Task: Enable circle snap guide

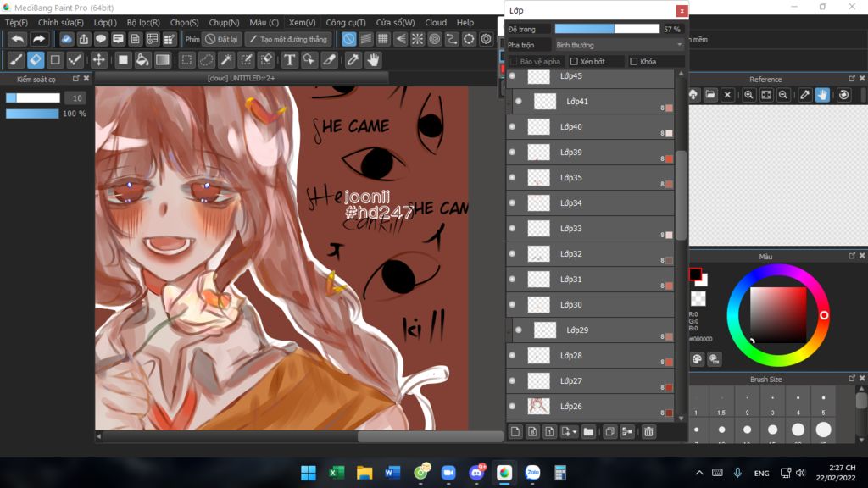Action: pyautogui.click(x=435, y=39)
